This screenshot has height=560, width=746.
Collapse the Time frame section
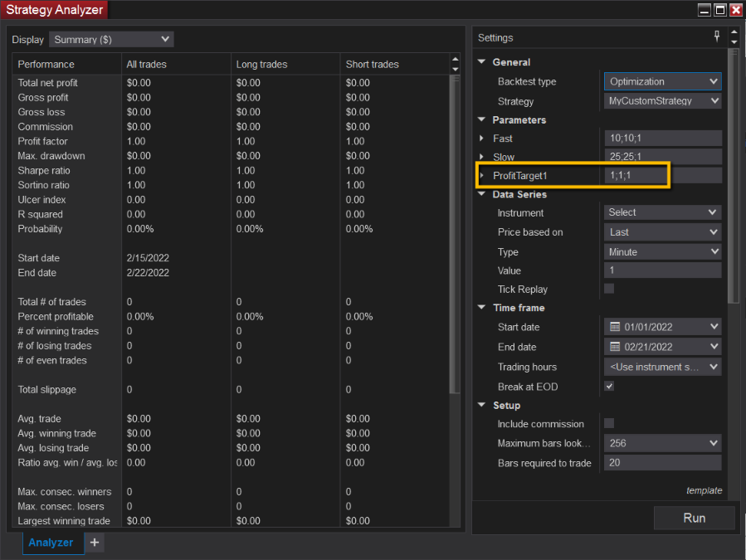pyautogui.click(x=482, y=307)
